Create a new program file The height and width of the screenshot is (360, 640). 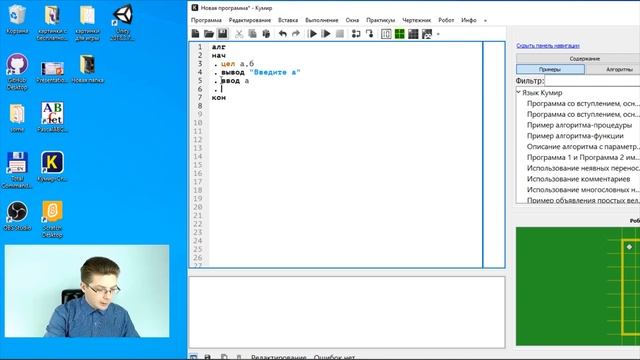[196, 34]
